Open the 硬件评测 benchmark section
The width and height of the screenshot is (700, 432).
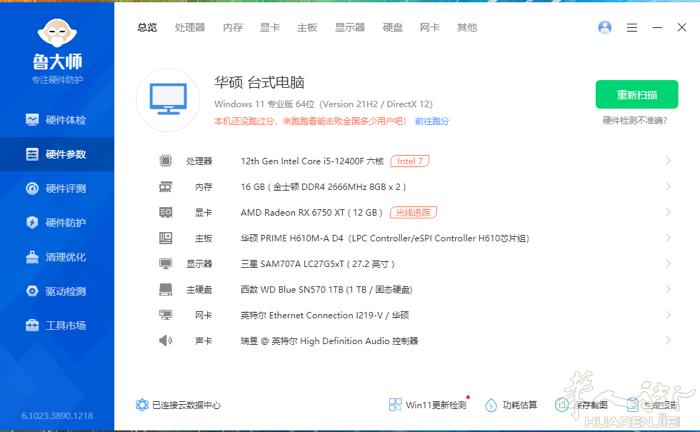57,188
